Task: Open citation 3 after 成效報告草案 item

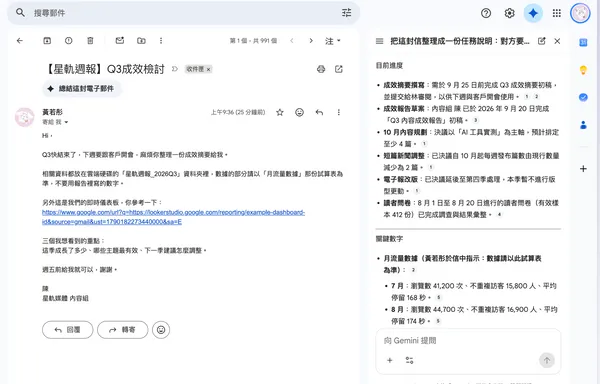Action: pyautogui.click(x=476, y=120)
